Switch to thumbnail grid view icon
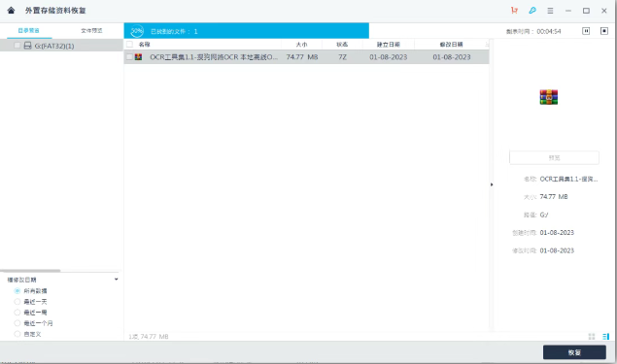 tap(592, 337)
